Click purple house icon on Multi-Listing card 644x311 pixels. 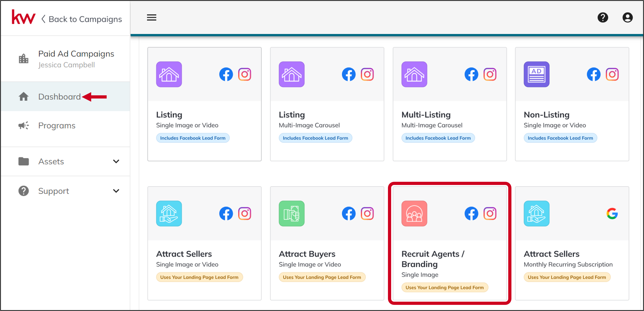(x=414, y=74)
